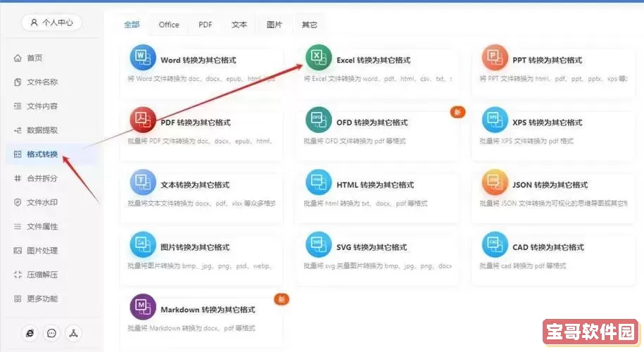This screenshot has width=644, height=352.
Task: Select the XPS conversion icon
Action: click(x=495, y=120)
